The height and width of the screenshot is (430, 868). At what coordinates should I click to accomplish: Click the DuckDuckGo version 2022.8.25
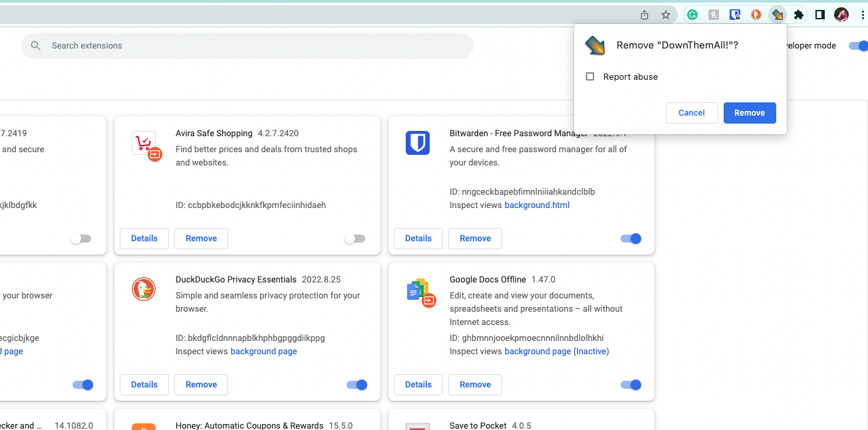click(x=321, y=280)
